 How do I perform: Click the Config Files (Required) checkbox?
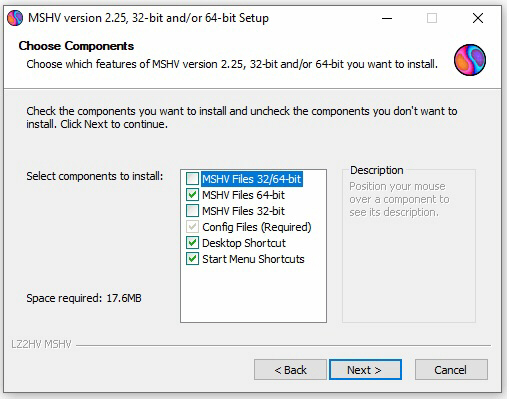(192, 227)
